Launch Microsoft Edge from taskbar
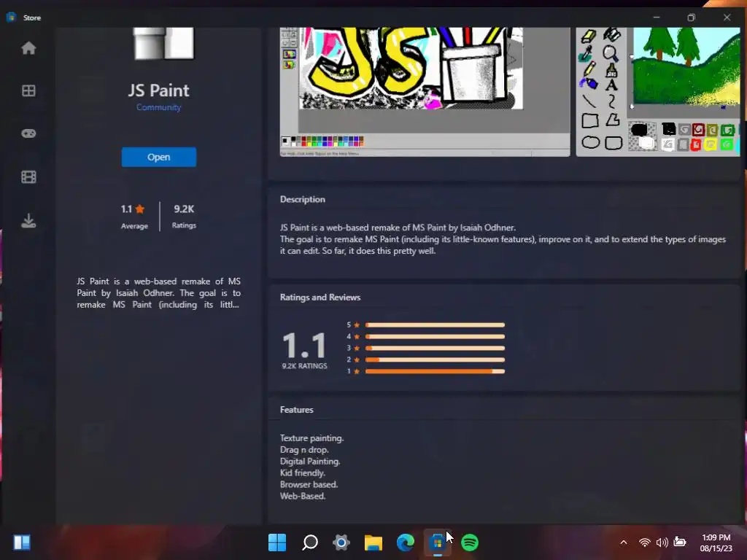The height and width of the screenshot is (560, 747). (406, 542)
